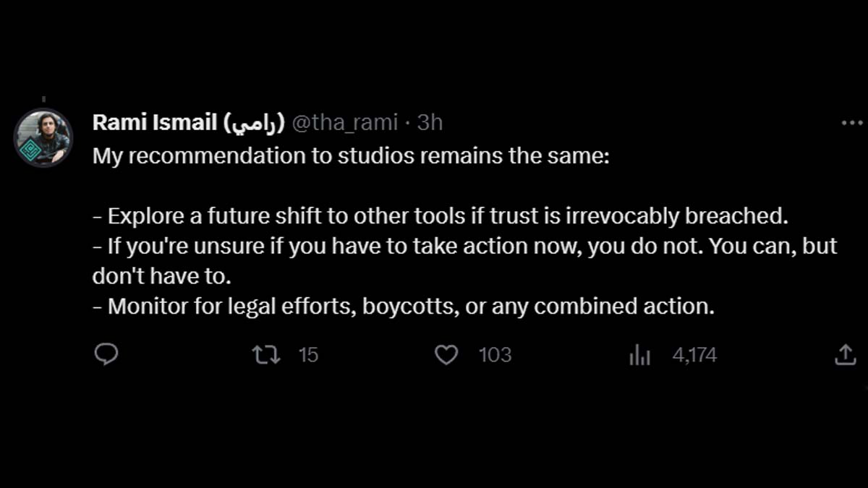The width and height of the screenshot is (868, 488).
Task: Click the teal emblem on the avatar
Action: 30,150
